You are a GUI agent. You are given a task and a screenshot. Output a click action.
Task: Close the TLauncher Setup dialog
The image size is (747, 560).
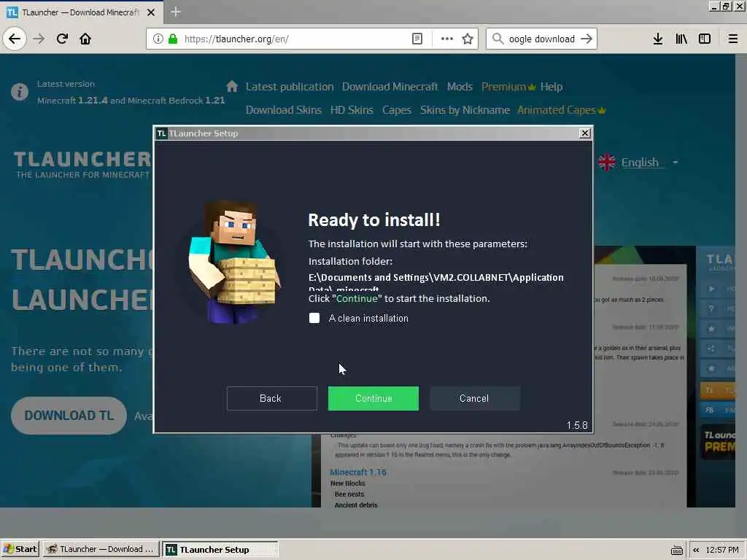585,133
